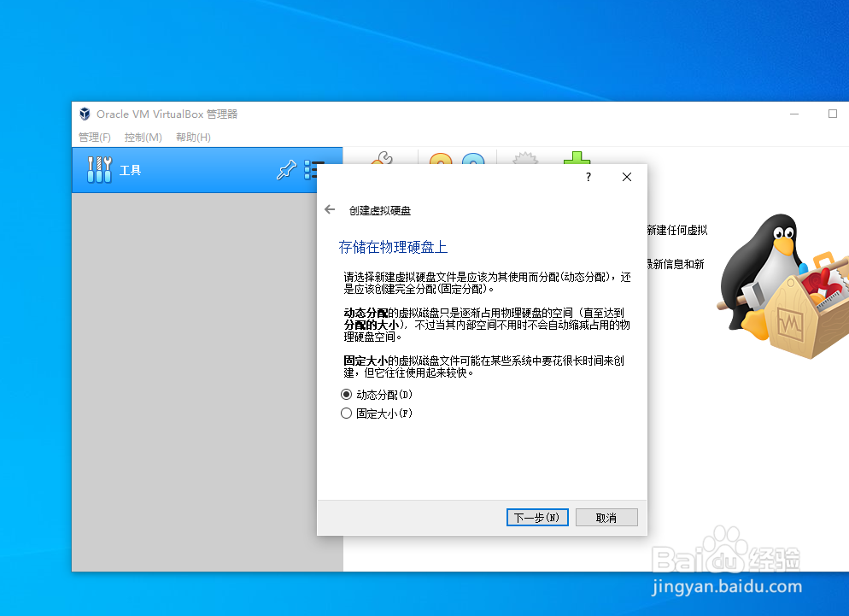
Task: Click the wrench preferences icon in the toolbar
Action: (x=383, y=158)
